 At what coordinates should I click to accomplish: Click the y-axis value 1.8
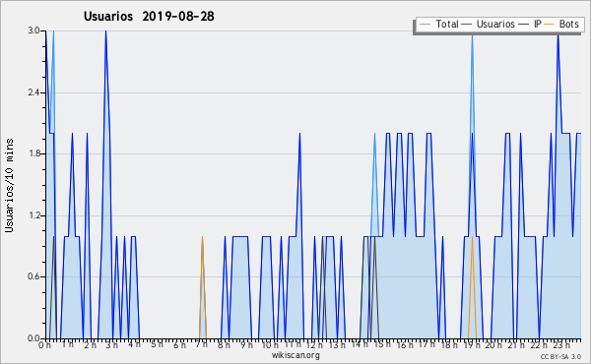[x=33, y=153]
